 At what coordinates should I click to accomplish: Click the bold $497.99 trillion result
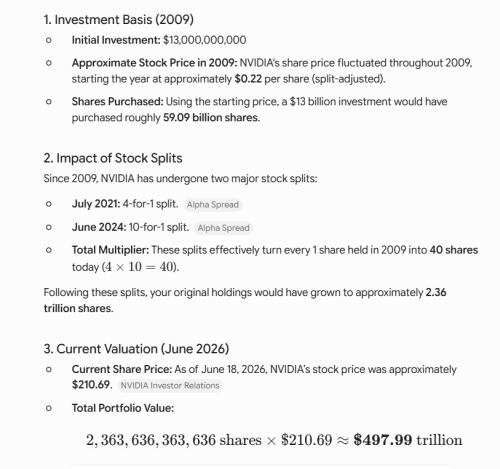408,440
